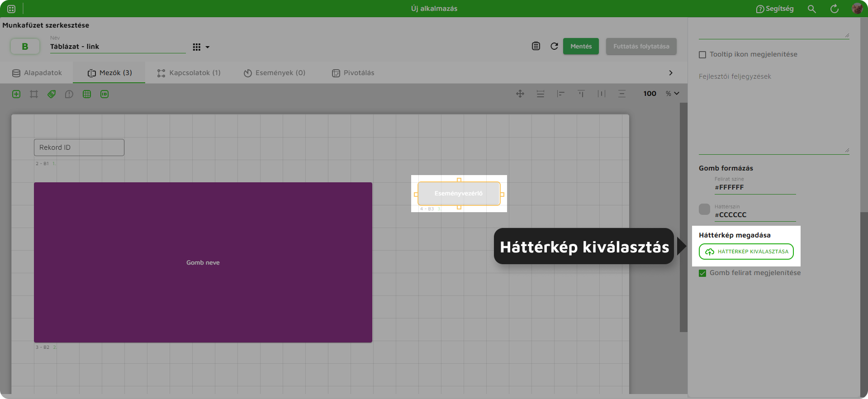Click the Fejlesztői feljegyzések text area
Screen dimensions: 868x399
click(774, 113)
